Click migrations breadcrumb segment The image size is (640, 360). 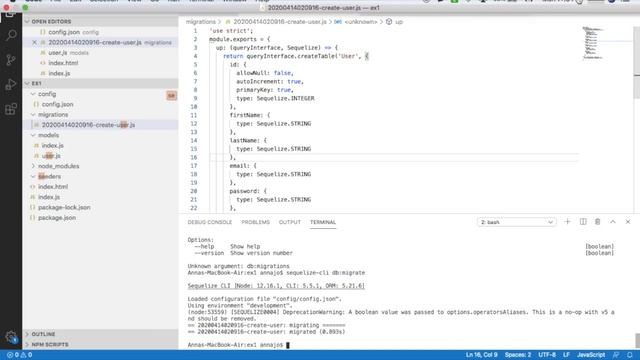[x=200, y=22]
